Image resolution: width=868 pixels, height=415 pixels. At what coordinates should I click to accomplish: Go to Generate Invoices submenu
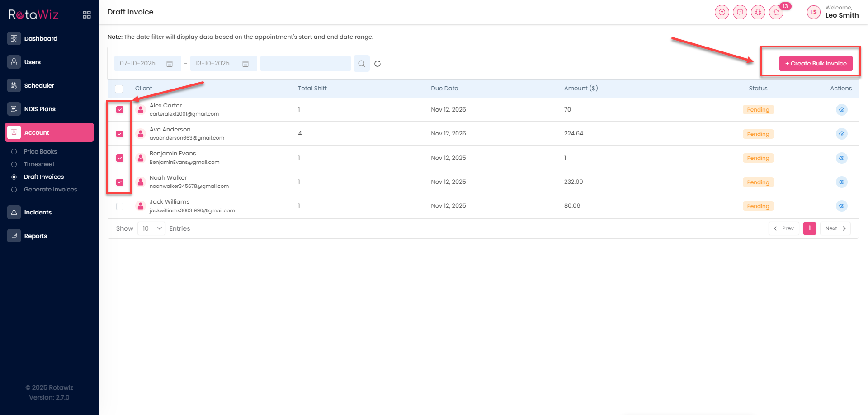[50, 190]
